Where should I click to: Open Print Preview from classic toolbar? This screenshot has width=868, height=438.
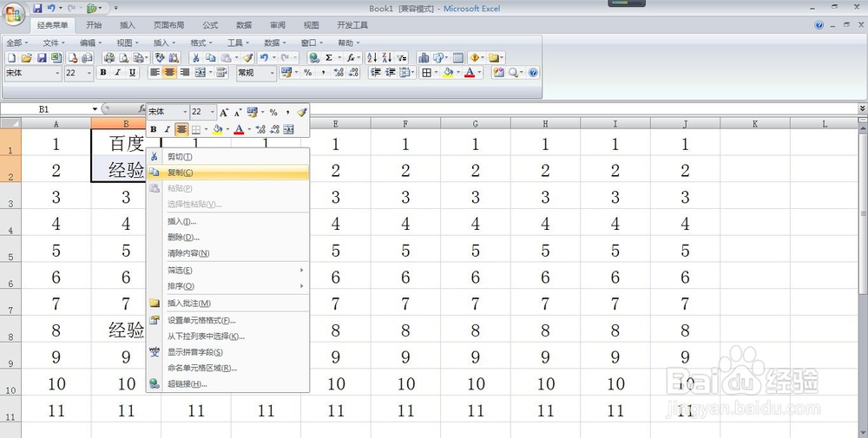[x=124, y=57]
